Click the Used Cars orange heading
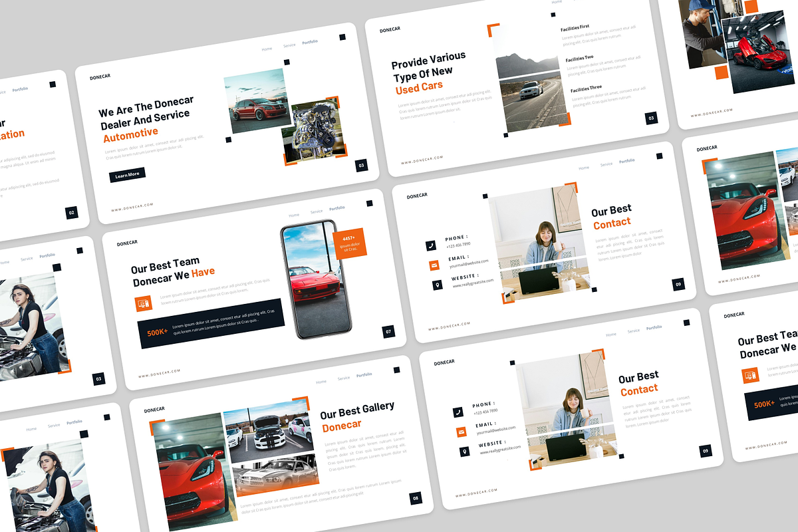This screenshot has height=532, width=798. [x=419, y=88]
